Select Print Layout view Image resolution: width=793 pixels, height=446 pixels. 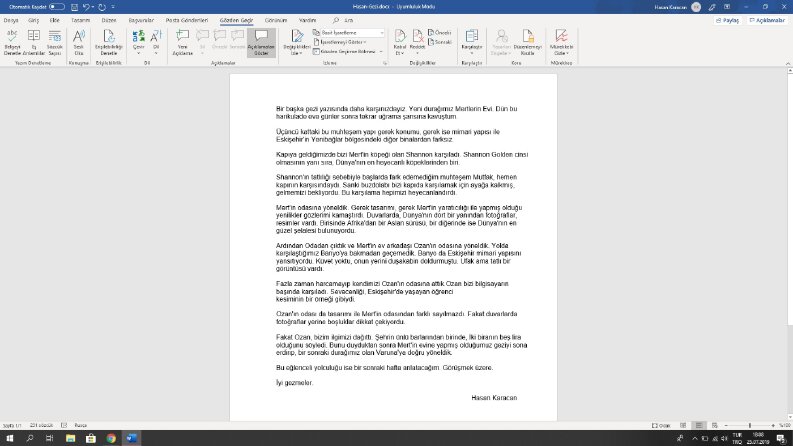point(699,425)
